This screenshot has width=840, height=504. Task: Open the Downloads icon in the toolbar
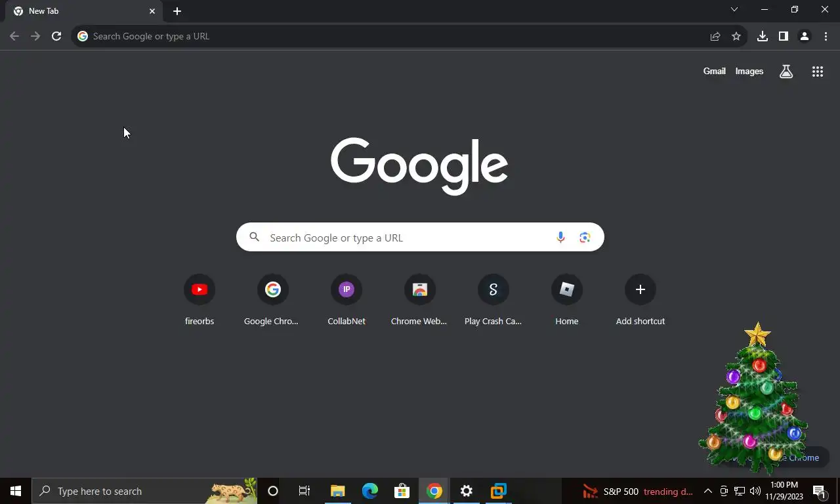click(763, 36)
